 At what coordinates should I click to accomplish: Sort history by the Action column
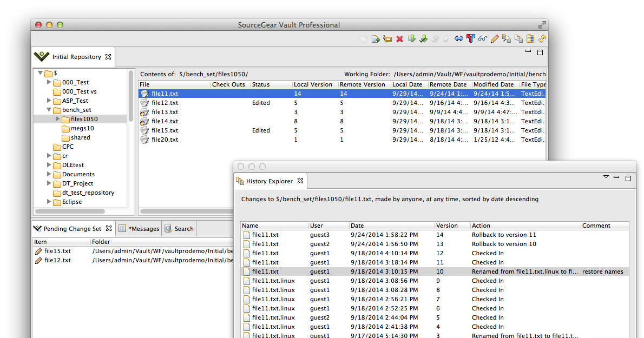(x=525, y=226)
